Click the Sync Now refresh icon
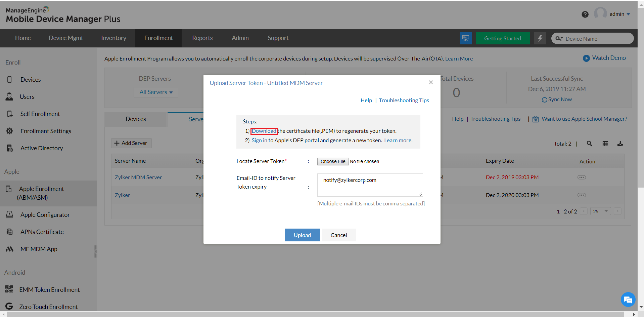 [x=544, y=100]
